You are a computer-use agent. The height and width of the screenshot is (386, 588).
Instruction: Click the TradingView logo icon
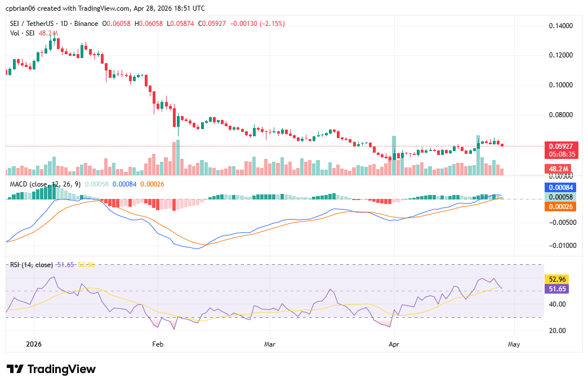pyautogui.click(x=15, y=369)
